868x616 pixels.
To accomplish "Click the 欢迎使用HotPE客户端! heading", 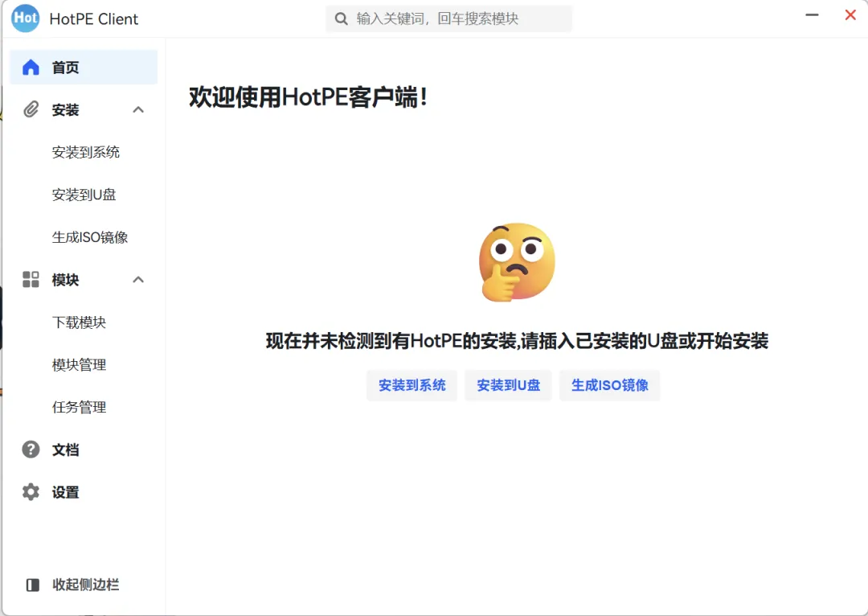I will 309,97.
